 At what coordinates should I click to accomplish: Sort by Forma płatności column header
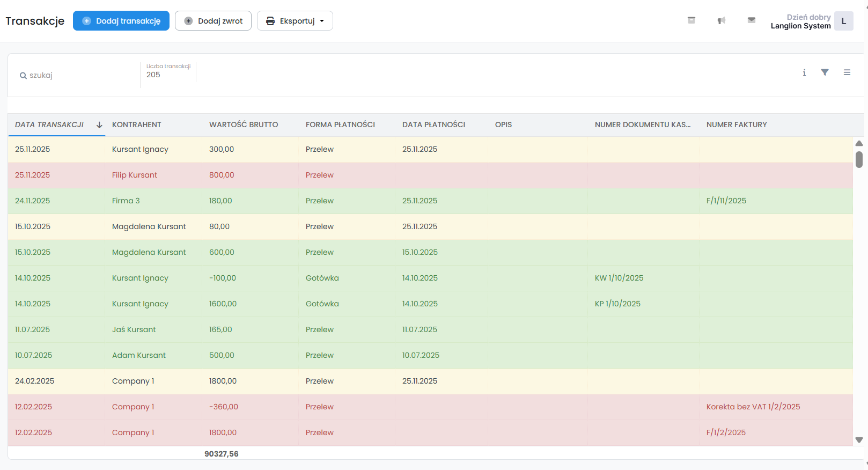point(340,124)
